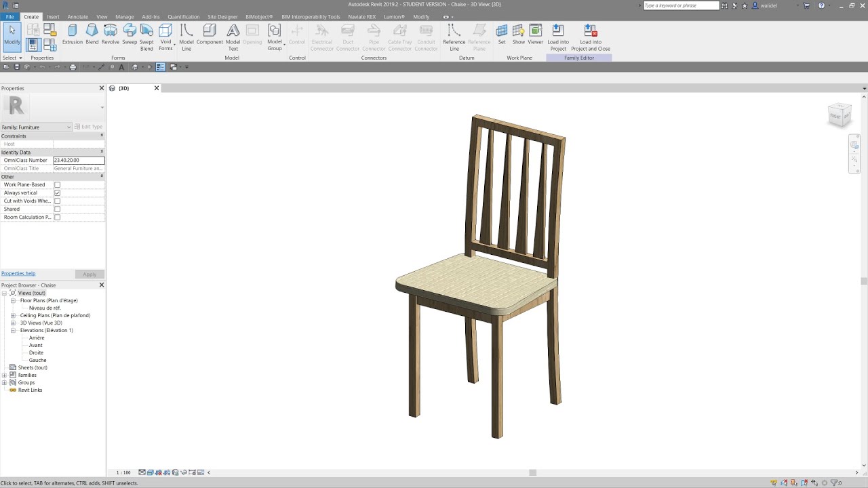Image resolution: width=868 pixels, height=488 pixels.
Task: Click the 1 : 100 view scale
Action: [123, 472]
